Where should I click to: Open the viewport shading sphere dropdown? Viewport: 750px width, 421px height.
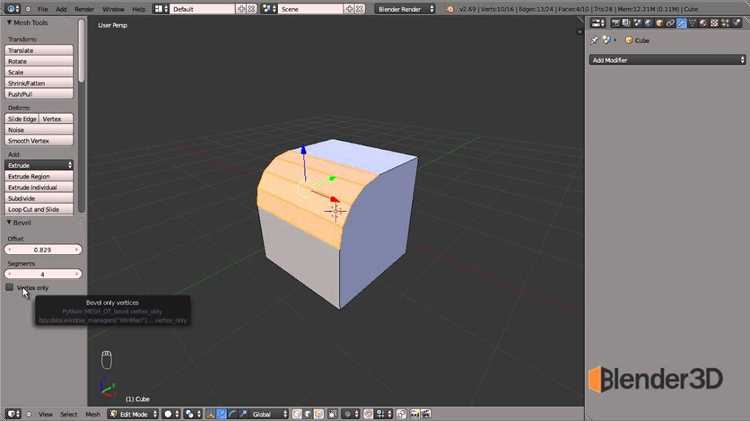pyautogui.click(x=172, y=414)
